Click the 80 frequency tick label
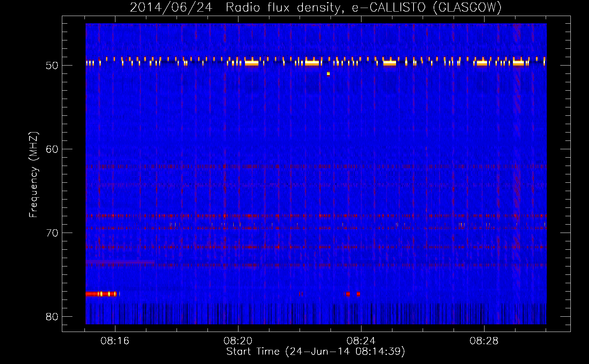Viewport: 589px width, 364px height. (52, 317)
